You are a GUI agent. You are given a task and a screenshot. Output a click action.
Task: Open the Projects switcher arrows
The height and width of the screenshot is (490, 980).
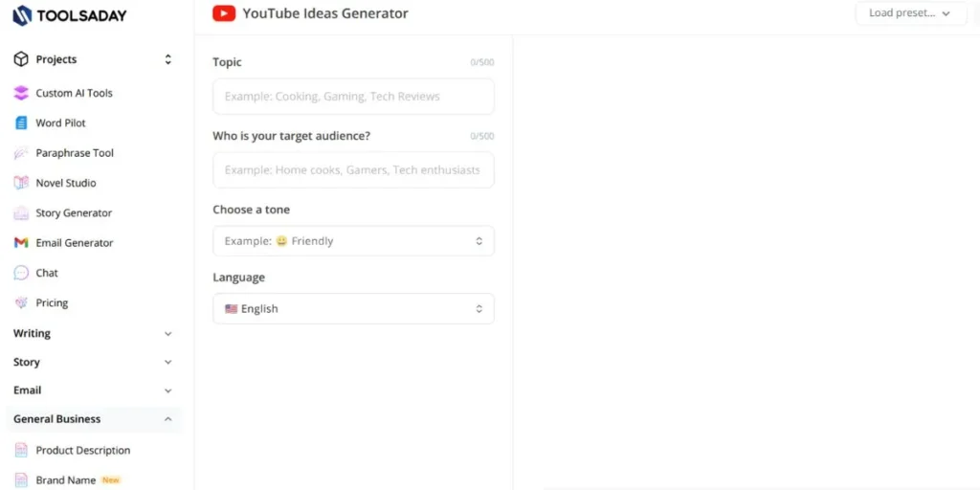tap(167, 59)
